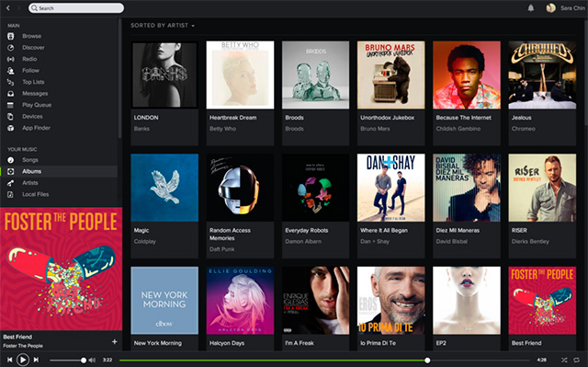This screenshot has width=588, height=367.
Task: Open Jealous album cover by Chromeo
Action: click(x=542, y=75)
